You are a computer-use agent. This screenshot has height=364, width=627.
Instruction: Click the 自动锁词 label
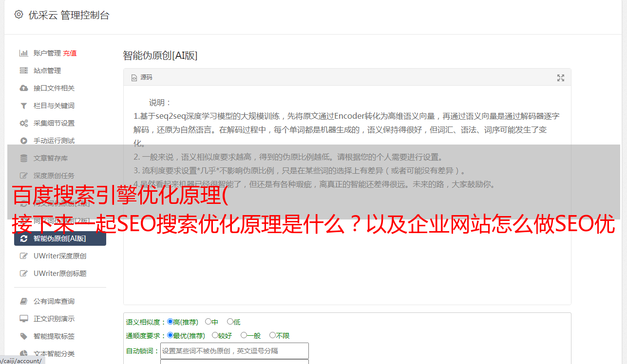143,351
